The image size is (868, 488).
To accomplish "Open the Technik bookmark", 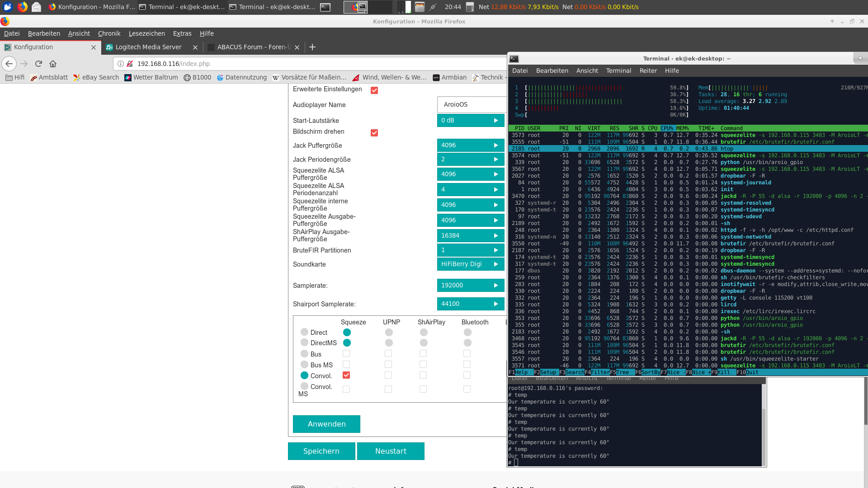I will [x=488, y=77].
